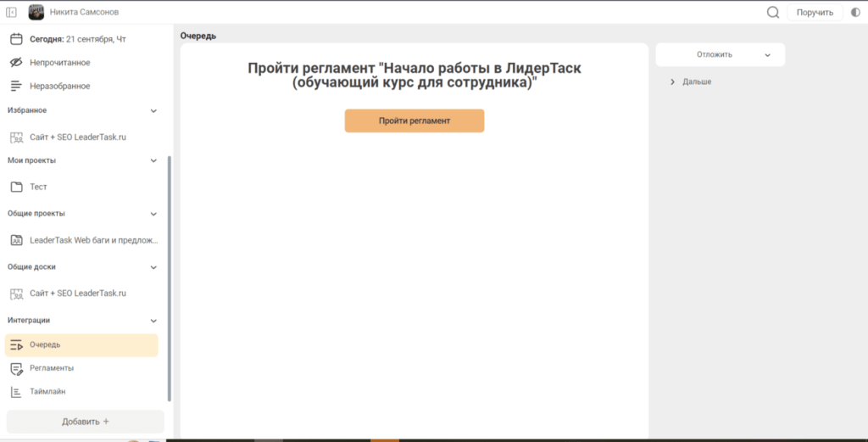Image resolution: width=868 pixels, height=442 pixels.
Task: Click the crossed-eye Непрочитанное icon
Action: pos(17,63)
